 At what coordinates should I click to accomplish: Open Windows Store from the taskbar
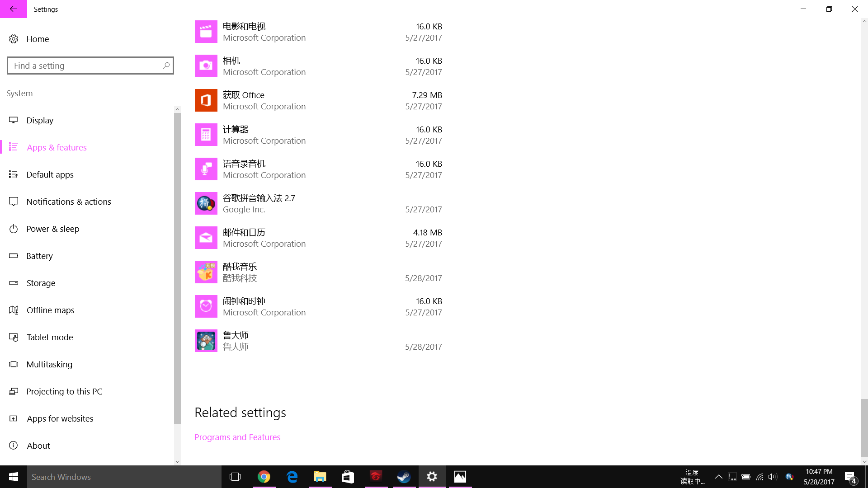click(348, 477)
